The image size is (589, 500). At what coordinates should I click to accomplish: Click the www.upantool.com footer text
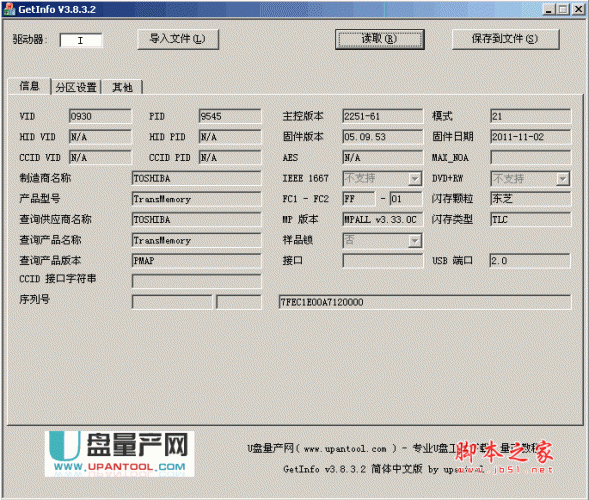point(345,449)
